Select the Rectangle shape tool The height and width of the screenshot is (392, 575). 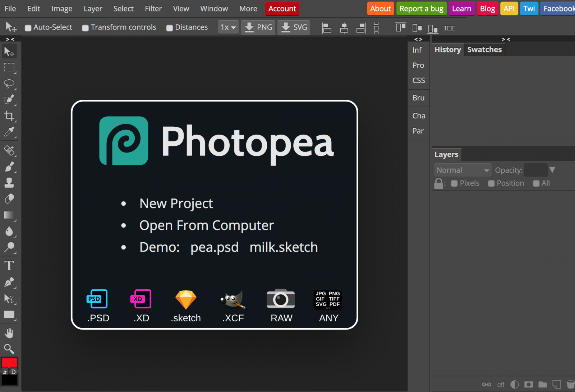[x=9, y=315]
